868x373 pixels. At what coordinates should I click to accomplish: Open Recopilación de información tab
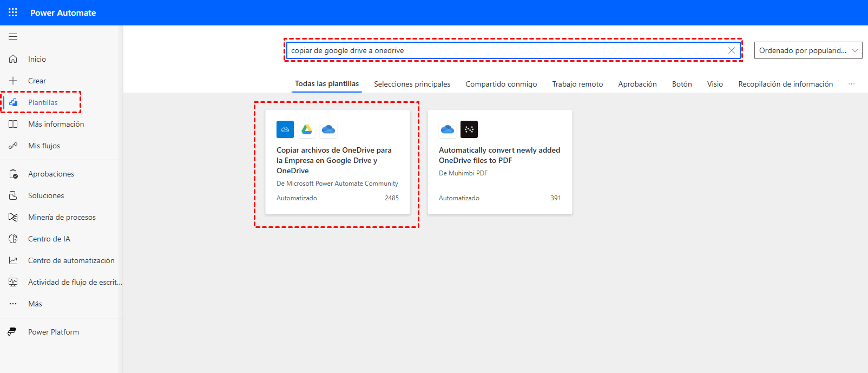(785, 84)
